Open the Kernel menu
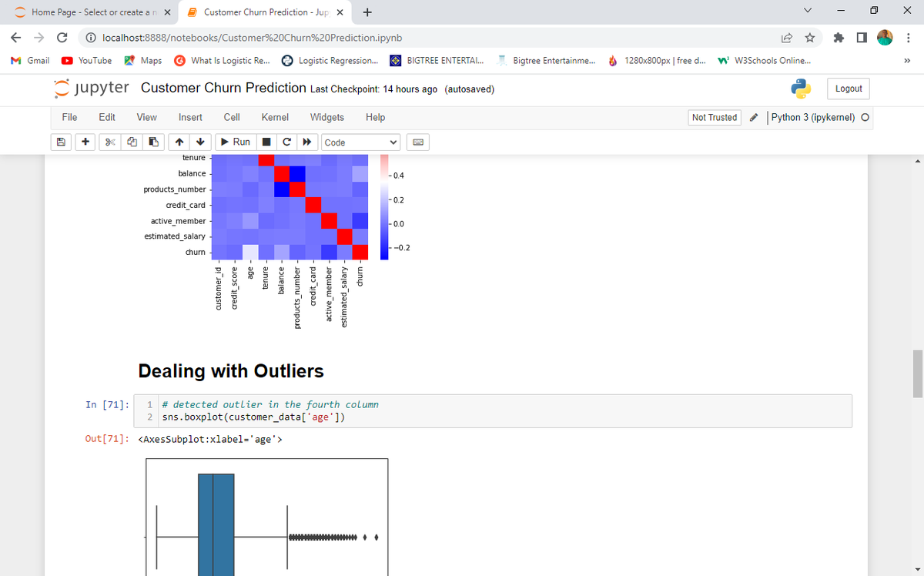924x576 pixels. tap(275, 117)
